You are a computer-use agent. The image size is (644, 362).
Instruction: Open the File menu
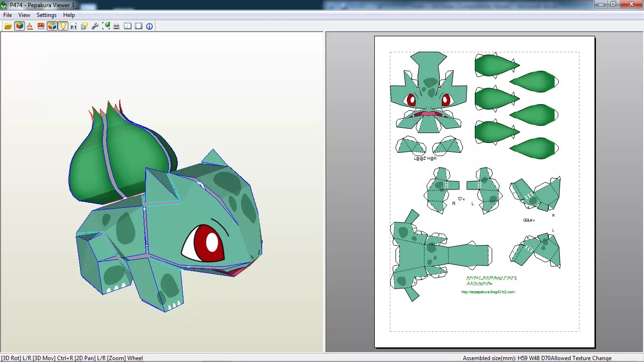[8, 15]
